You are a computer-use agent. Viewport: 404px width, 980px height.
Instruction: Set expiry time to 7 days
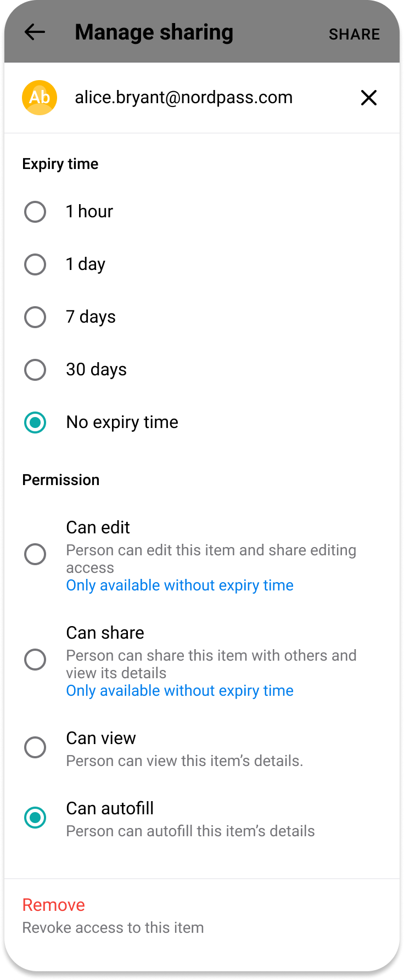(35, 317)
